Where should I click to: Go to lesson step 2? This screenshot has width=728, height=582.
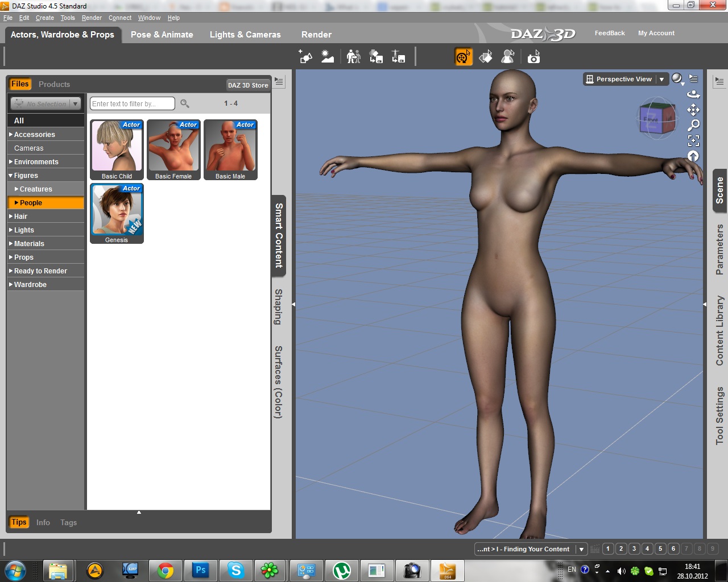[621, 549]
